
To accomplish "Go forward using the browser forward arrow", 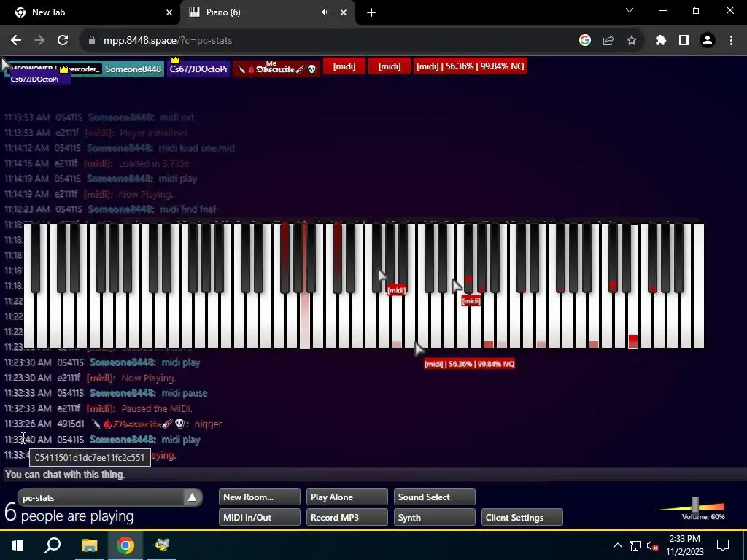I will (x=39, y=41).
